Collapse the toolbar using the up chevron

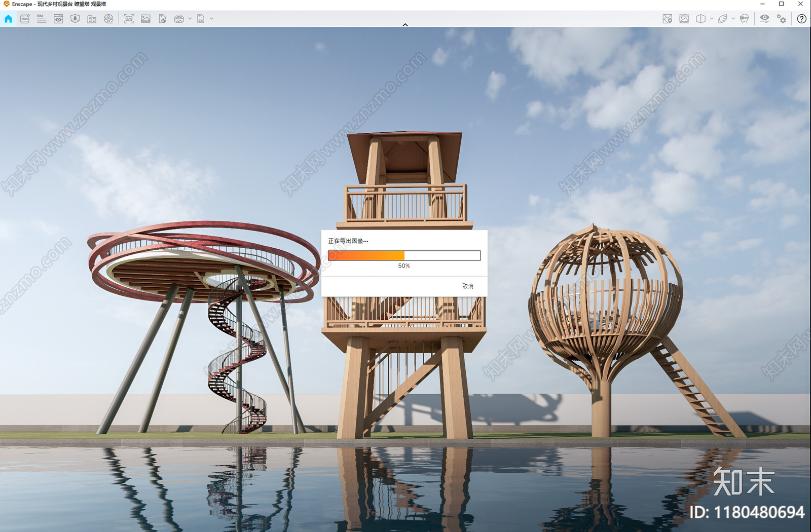405,24
